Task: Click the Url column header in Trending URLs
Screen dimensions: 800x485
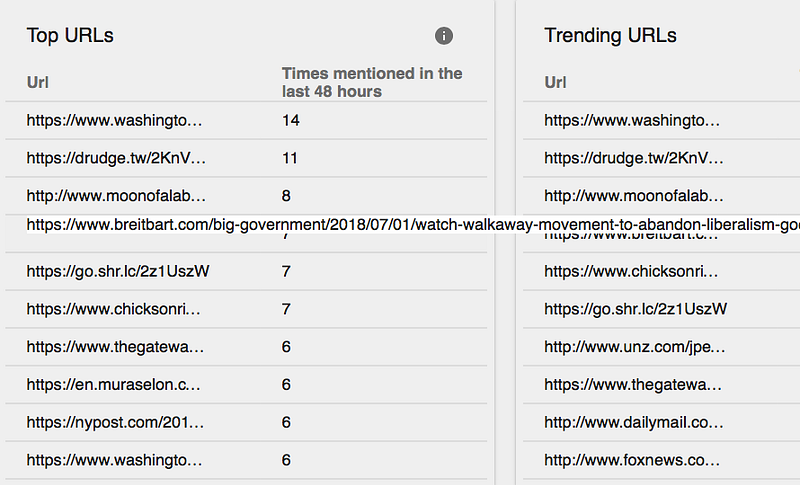Action: 556,82
